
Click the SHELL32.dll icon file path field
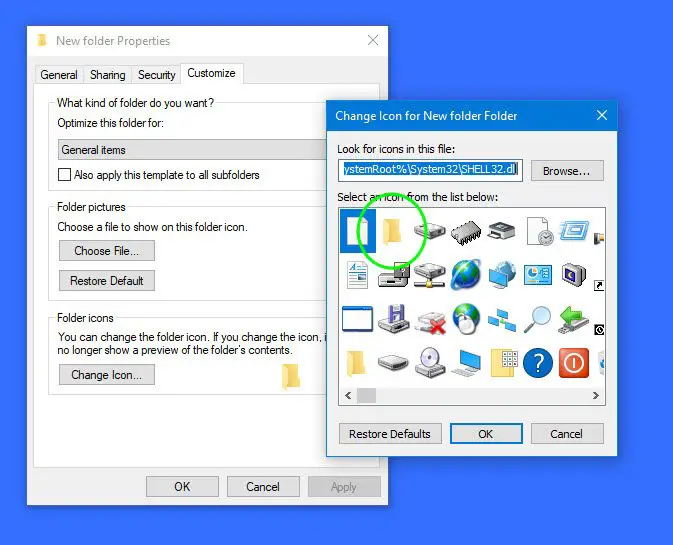[430, 170]
